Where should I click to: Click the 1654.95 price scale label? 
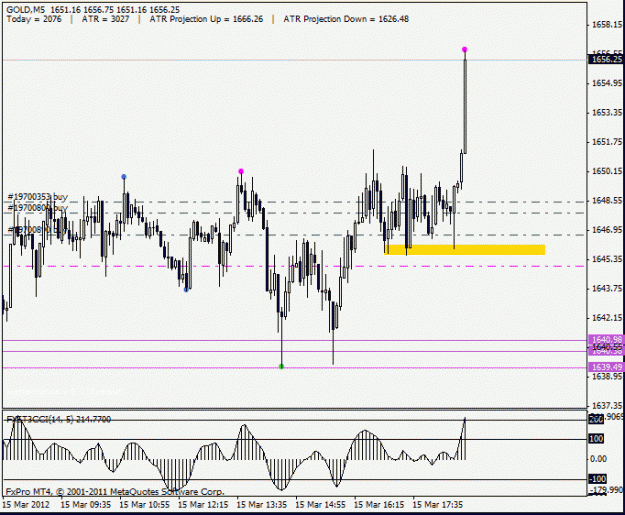pos(607,83)
